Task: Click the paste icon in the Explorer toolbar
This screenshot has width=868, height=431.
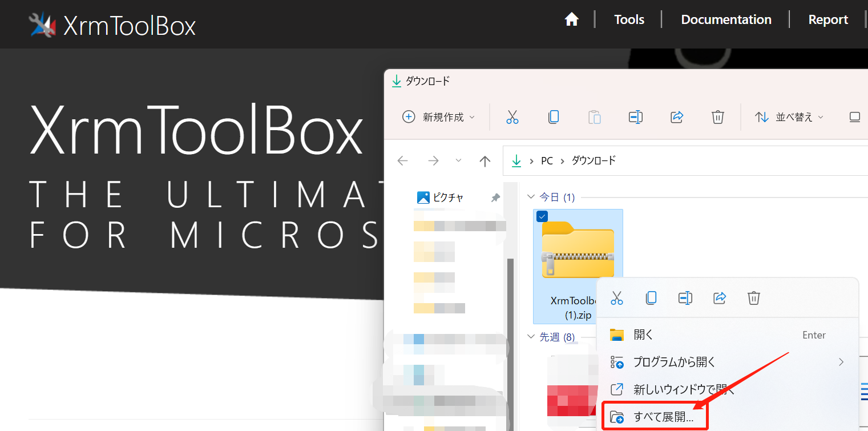Action: pos(594,116)
